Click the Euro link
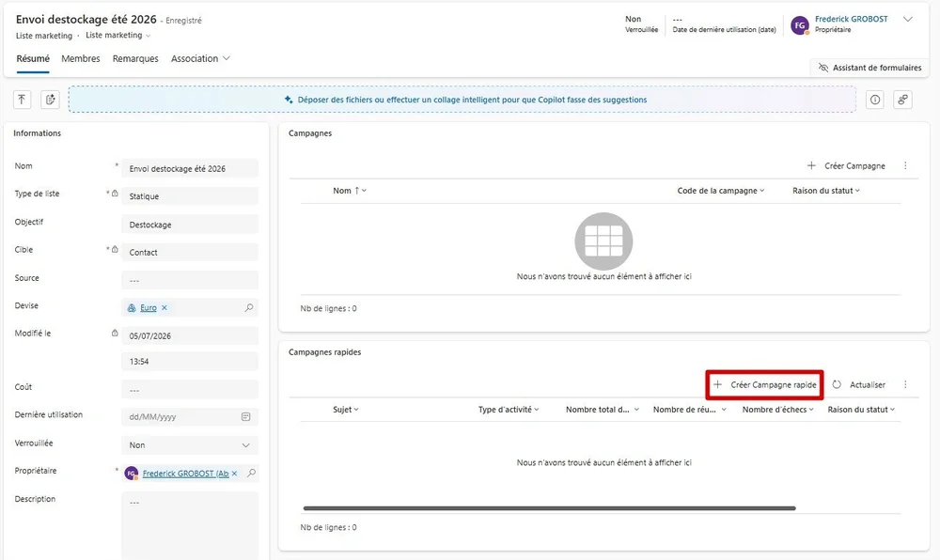 [149, 308]
